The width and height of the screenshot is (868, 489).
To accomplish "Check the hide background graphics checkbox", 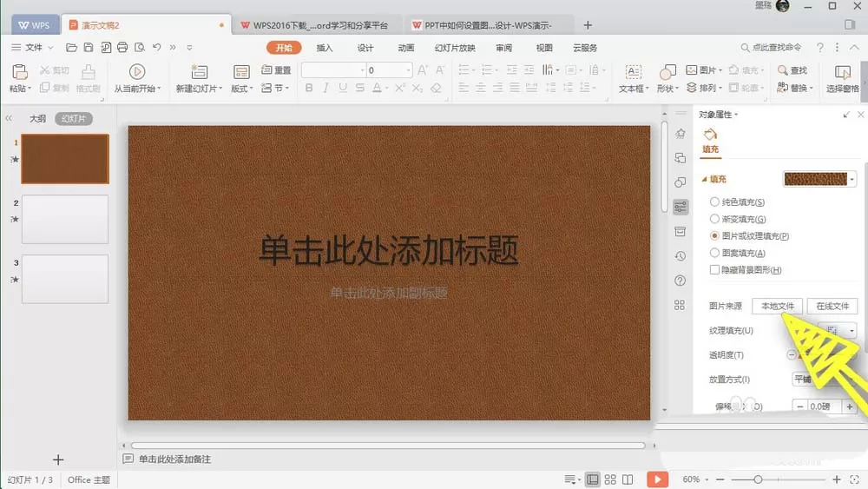I will (714, 270).
